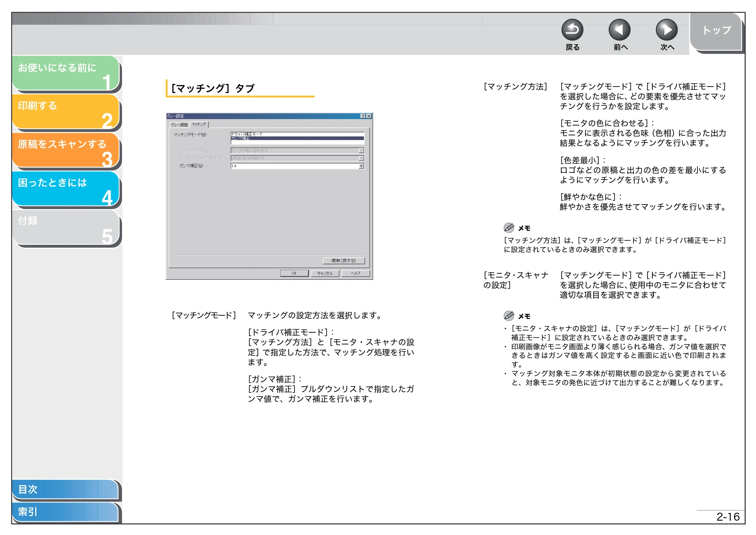Viewport: 756px width, 535px height.
Task: Click ヘルプ button in the dialog
Action: 356,273
